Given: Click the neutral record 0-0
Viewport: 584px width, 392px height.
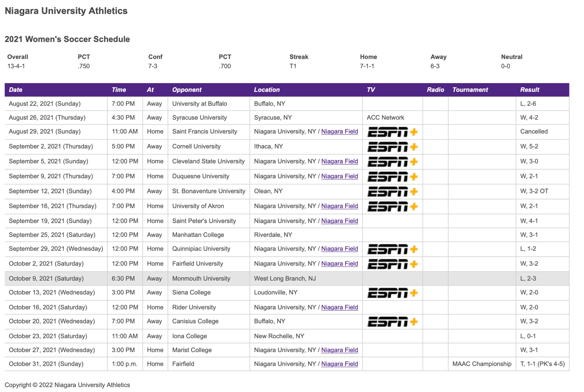Looking at the screenshot, I should [506, 66].
